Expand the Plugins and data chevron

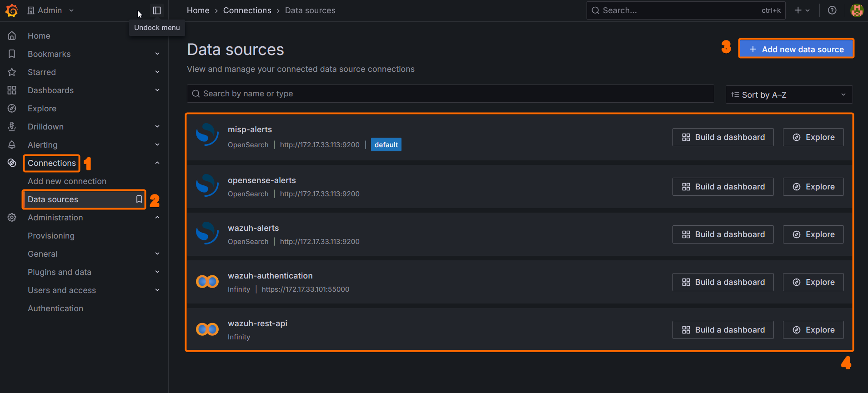click(x=157, y=272)
